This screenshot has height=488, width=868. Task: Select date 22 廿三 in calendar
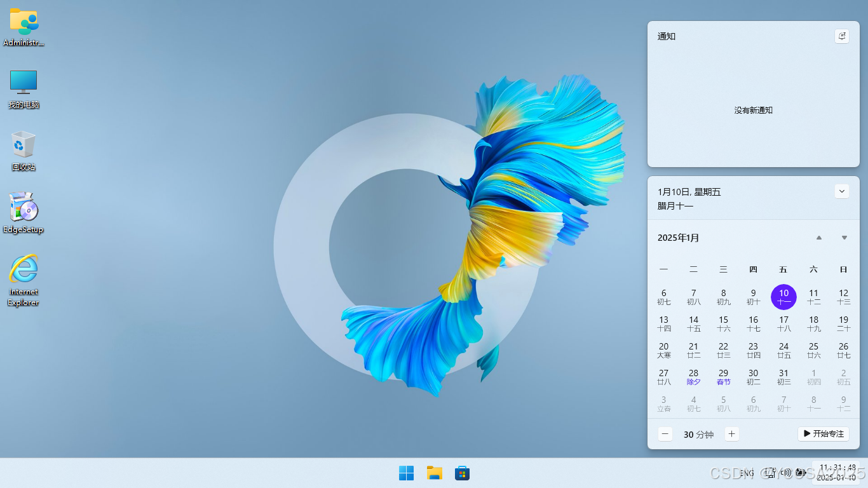(723, 350)
